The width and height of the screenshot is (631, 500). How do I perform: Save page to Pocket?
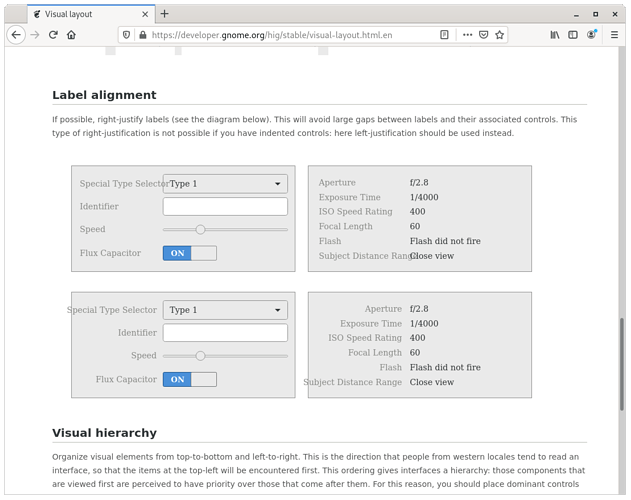[x=483, y=34]
